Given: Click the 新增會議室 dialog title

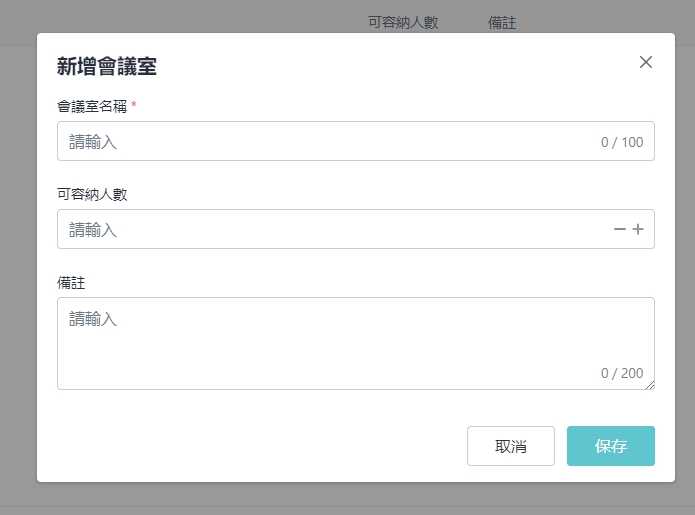Looking at the screenshot, I should click(106, 67).
